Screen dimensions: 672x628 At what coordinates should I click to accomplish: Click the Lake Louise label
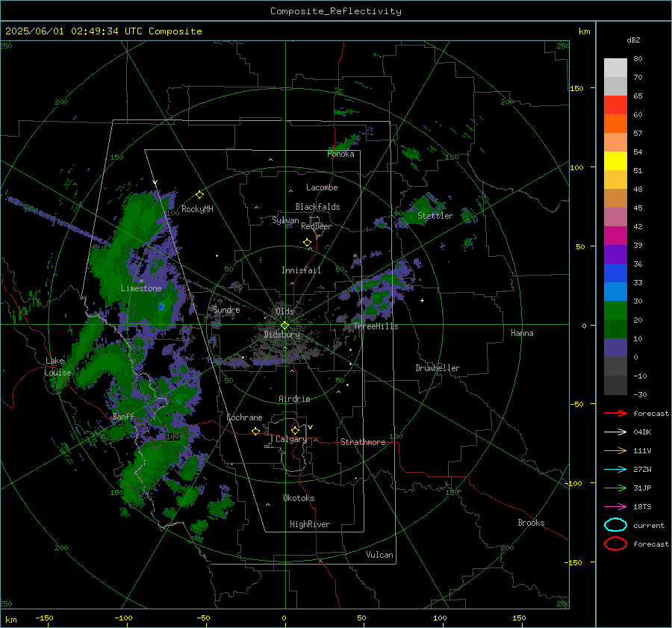pos(57,367)
